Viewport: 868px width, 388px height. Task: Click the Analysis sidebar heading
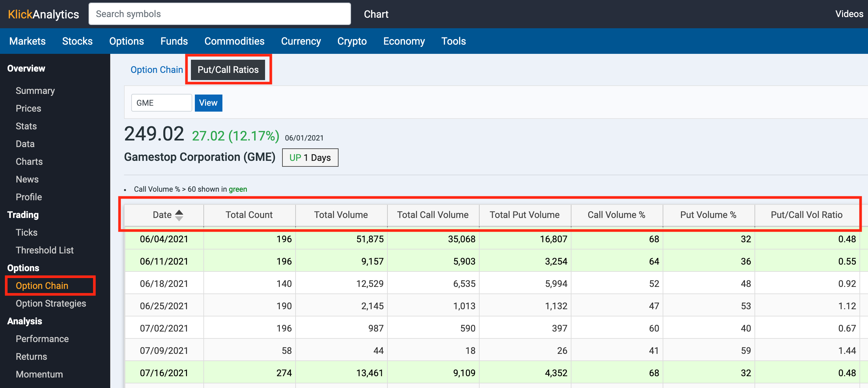(25, 321)
